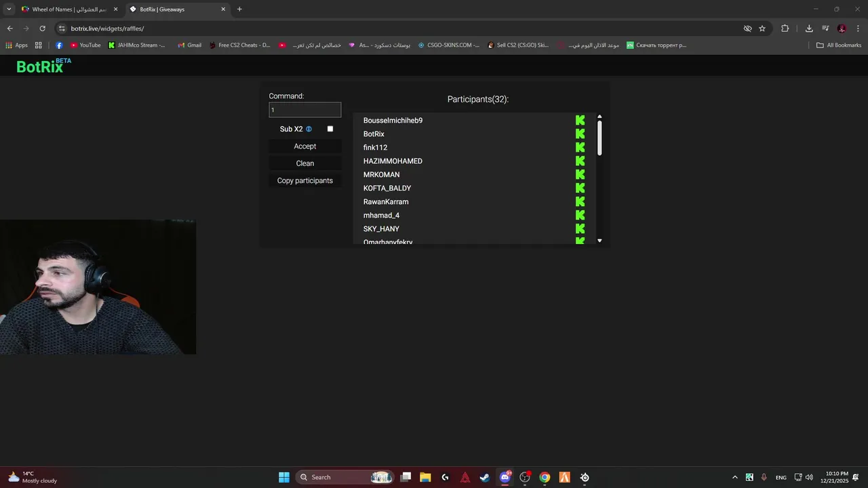Click the Participants(32) heading
Image resolution: width=868 pixels, height=488 pixels.
point(478,99)
